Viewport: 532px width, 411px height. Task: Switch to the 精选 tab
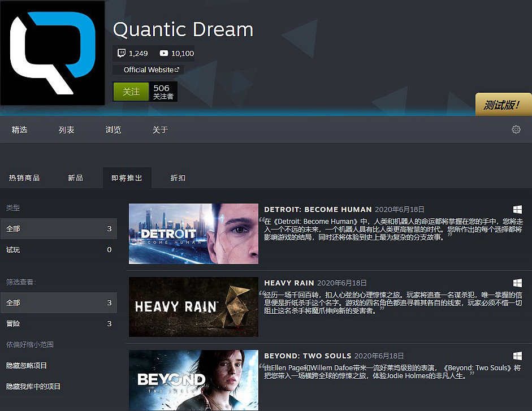(x=20, y=129)
